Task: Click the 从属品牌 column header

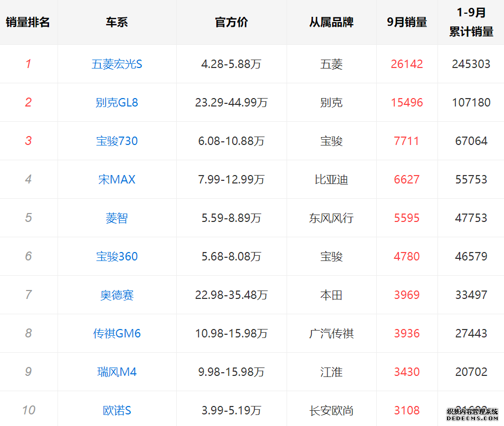Action: pos(331,22)
